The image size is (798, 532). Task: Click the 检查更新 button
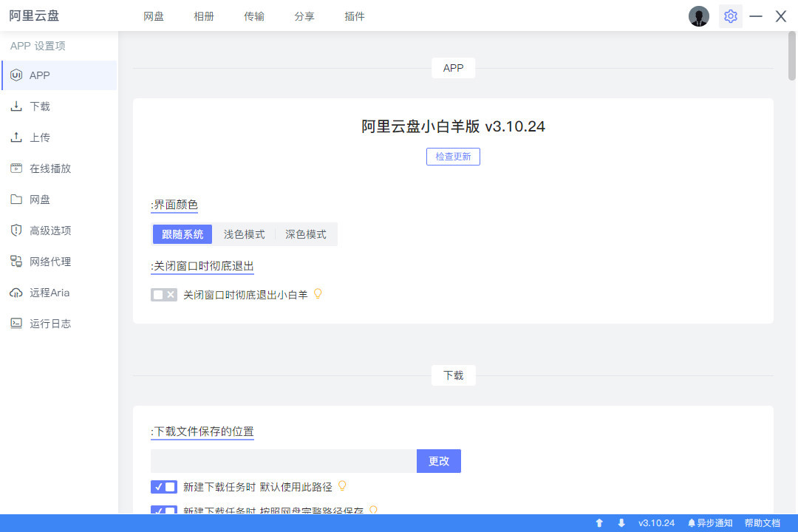click(x=453, y=157)
